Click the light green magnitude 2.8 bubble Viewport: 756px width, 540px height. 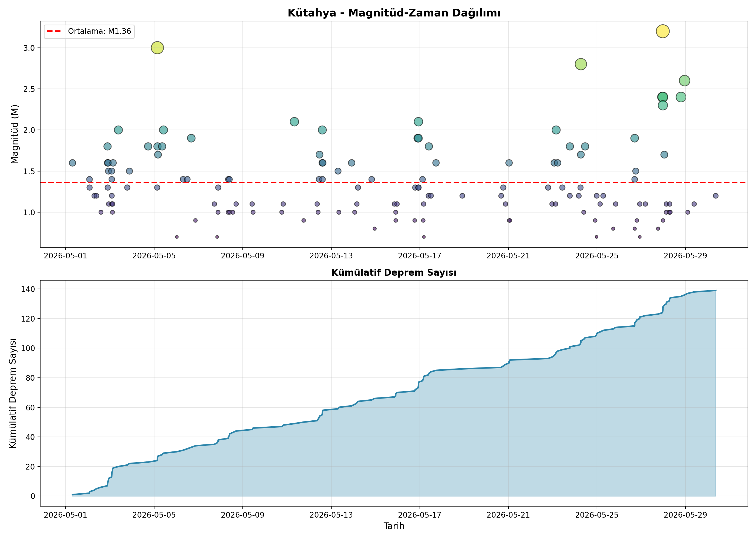pos(581,64)
